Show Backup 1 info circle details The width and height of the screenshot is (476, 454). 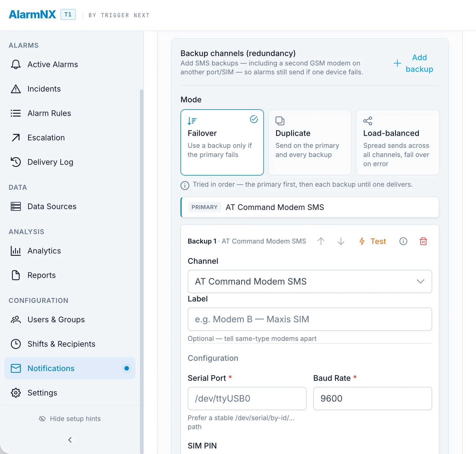[x=403, y=241]
